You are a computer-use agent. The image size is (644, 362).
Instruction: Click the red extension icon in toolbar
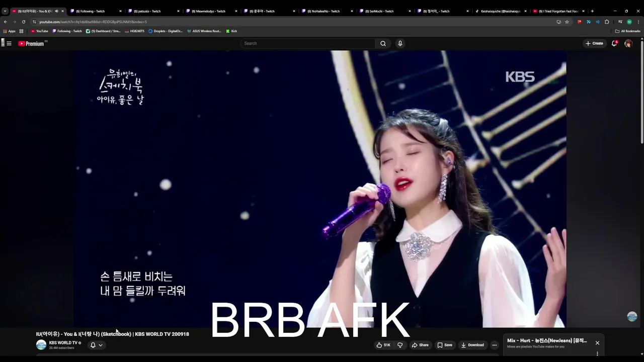tap(580, 22)
